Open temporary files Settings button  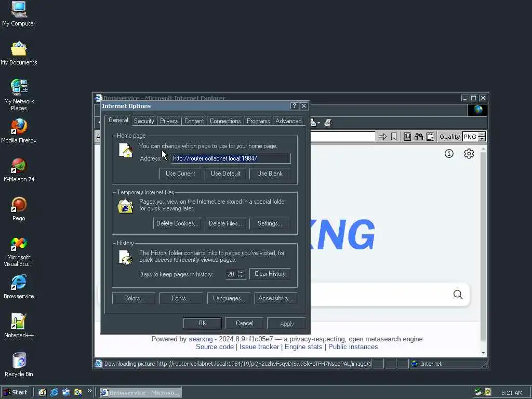(x=270, y=223)
